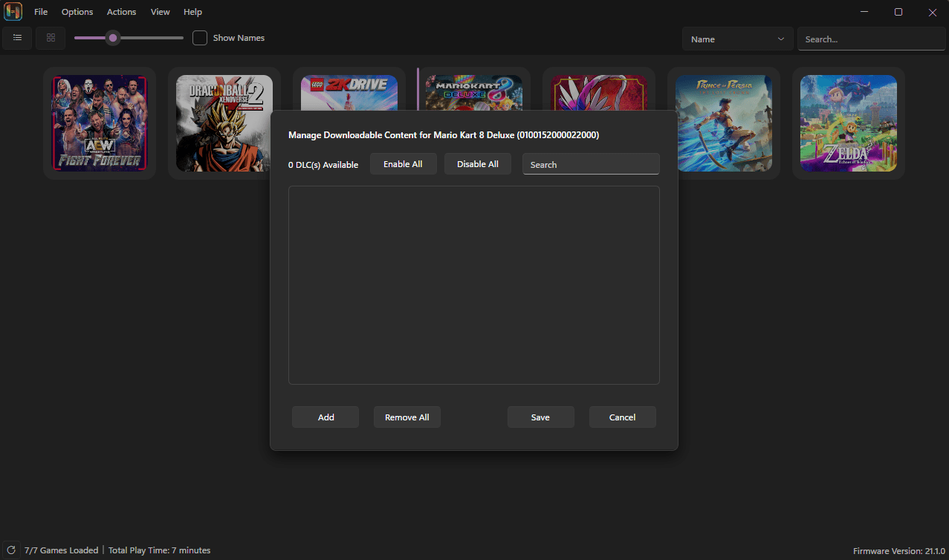This screenshot has width=949, height=560.
Task: Open the File menu
Action: click(x=41, y=12)
